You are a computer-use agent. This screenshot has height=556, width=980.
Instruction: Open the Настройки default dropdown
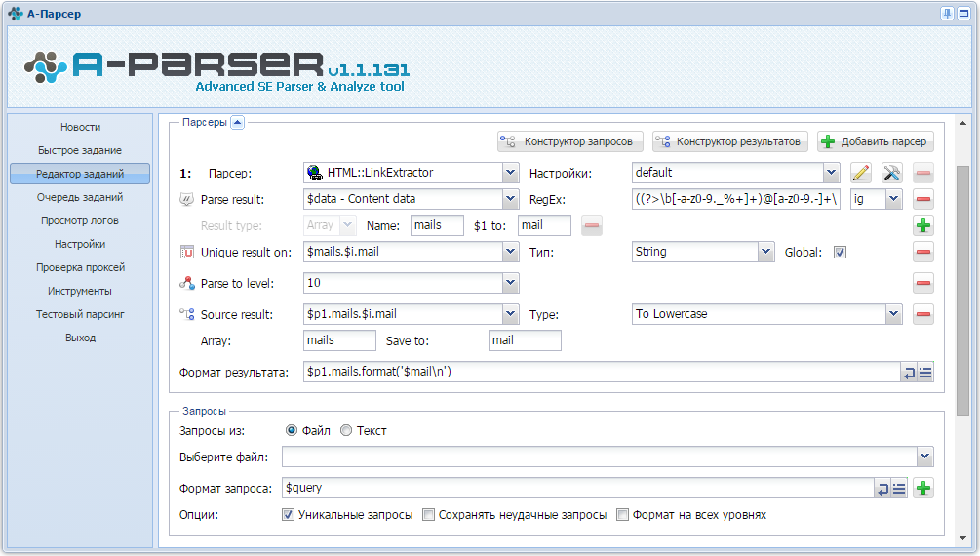tap(831, 173)
